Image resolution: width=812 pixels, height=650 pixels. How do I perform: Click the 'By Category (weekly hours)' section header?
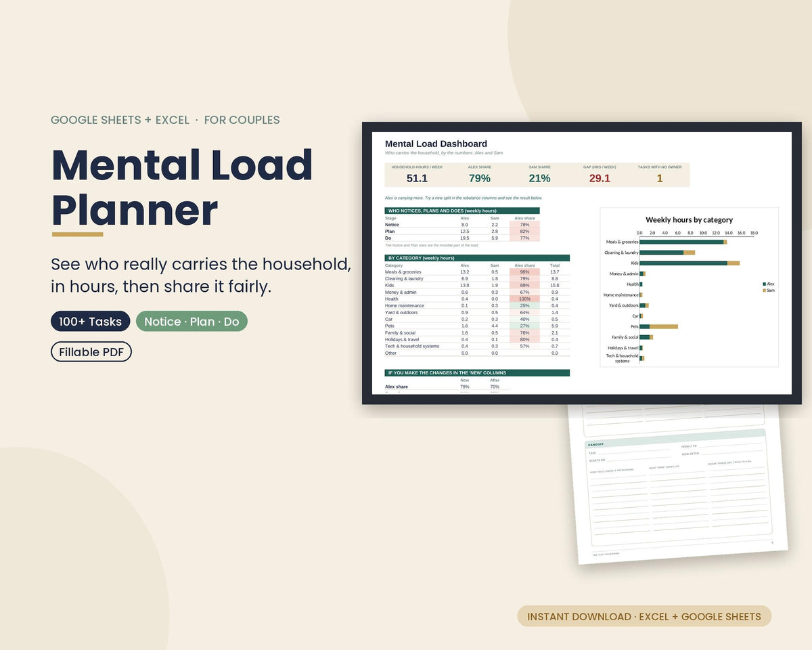(477, 258)
